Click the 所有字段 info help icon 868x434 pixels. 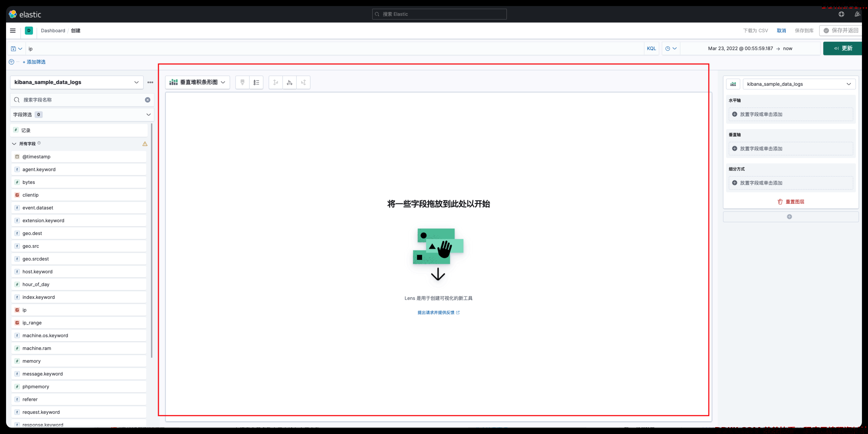tap(39, 143)
